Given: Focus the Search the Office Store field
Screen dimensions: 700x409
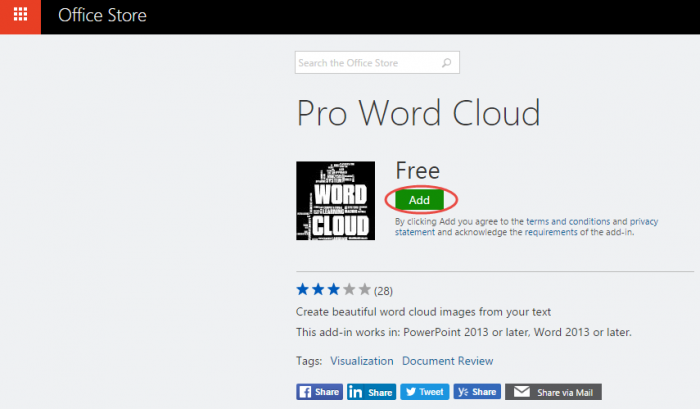Looking at the screenshot, I should pyautogui.click(x=377, y=63).
